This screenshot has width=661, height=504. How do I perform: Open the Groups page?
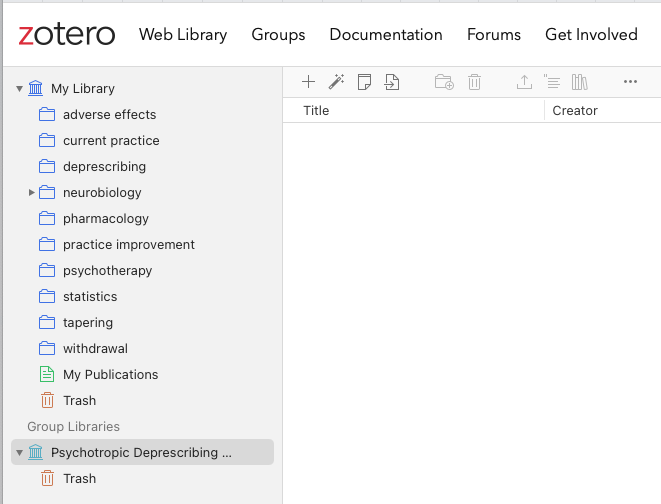(x=278, y=35)
